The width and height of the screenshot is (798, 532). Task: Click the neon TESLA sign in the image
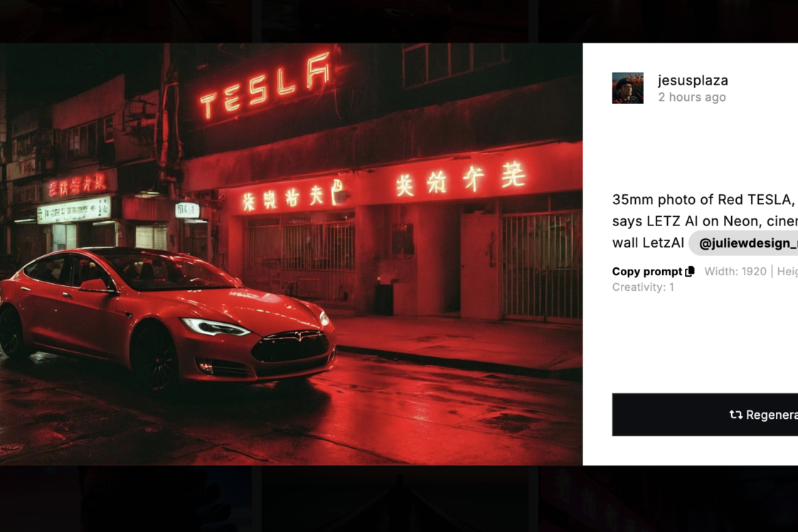265,85
